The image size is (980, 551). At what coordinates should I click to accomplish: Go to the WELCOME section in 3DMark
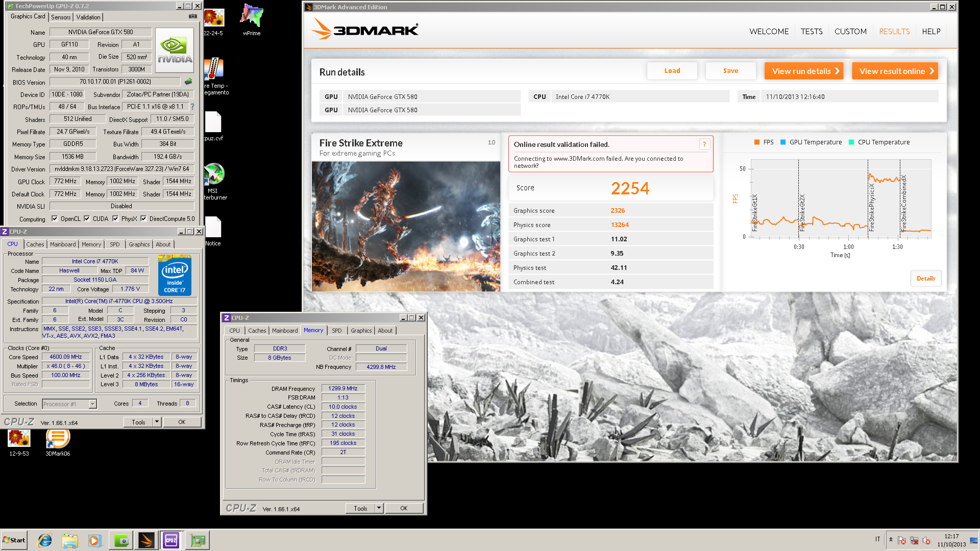tap(769, 32)
